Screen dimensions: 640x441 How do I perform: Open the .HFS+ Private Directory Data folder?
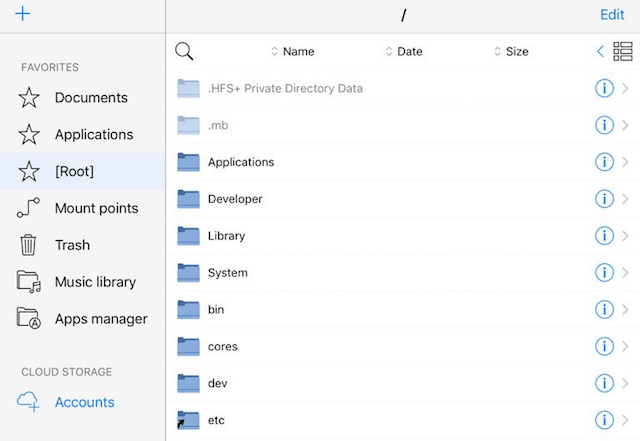point(403,88)
